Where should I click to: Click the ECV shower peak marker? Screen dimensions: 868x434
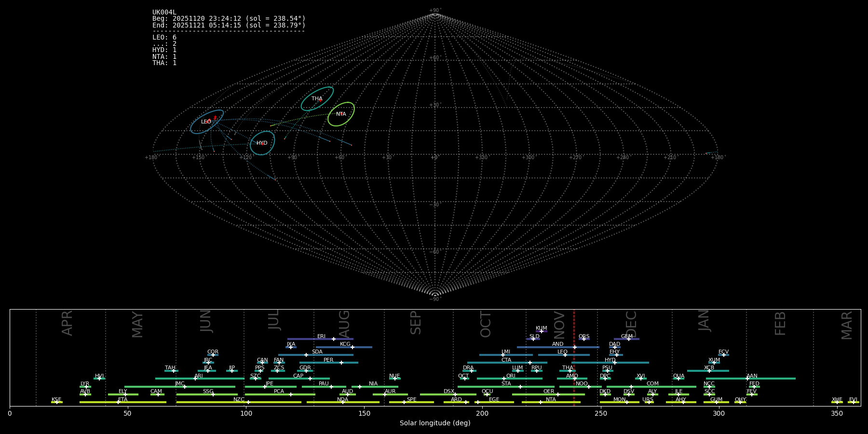coord(723,355)
